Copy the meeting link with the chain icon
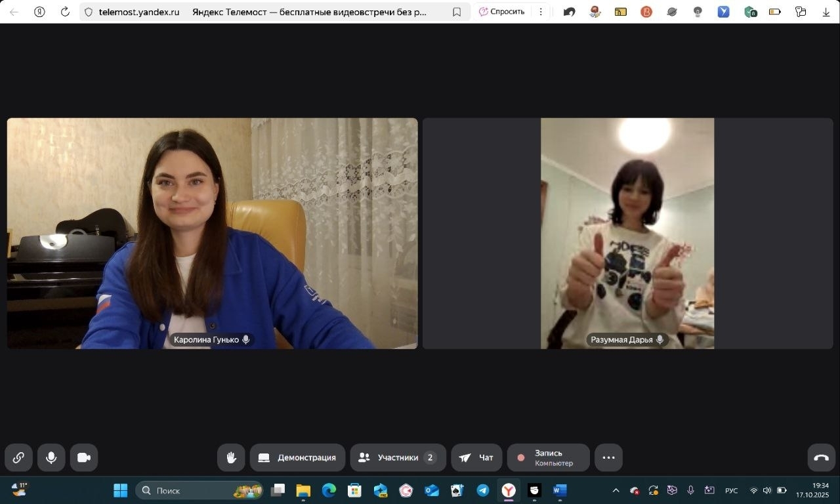 tap(18, 457)
